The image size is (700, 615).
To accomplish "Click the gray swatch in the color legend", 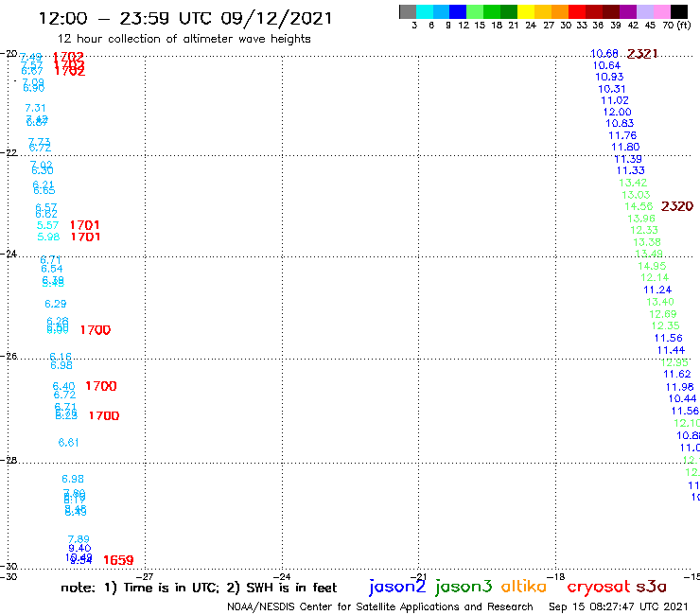I will tap(408, 11).
